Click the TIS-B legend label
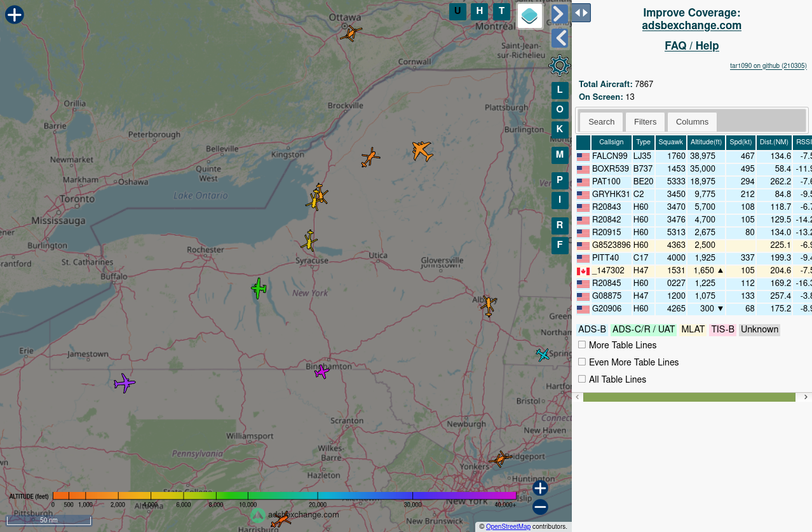 coord(722,329)
